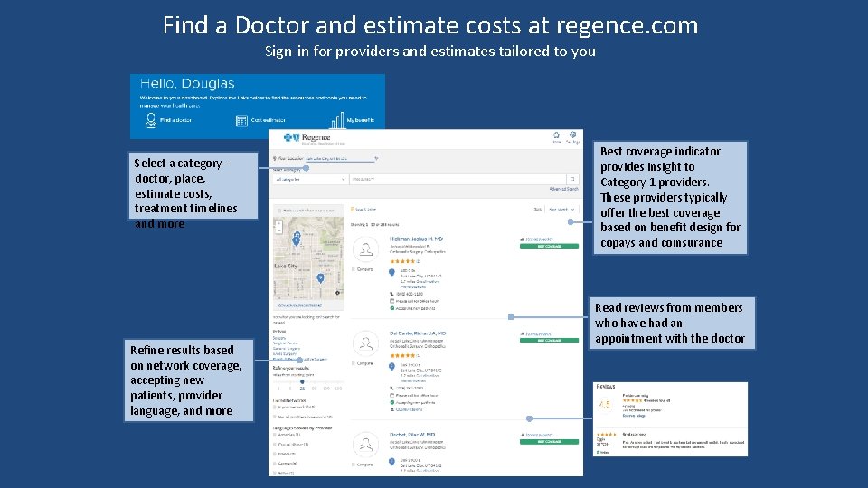The image size is (868, 488).
Task: Click the Your Location text field
Action: click(x=339, y=159)
